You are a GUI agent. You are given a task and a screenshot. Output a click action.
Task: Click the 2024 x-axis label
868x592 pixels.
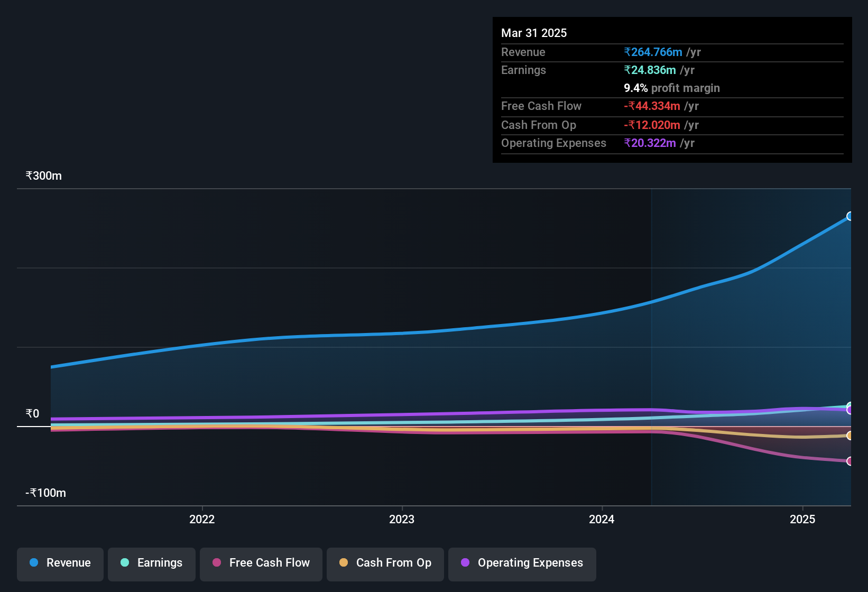coord(602,519)
